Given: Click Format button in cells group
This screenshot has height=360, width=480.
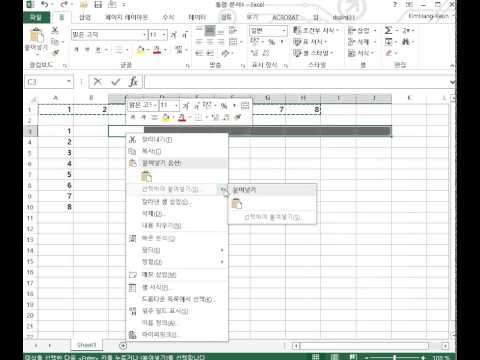Looking at the screenshot, I should pyautogui.click(x=361, y=53).
